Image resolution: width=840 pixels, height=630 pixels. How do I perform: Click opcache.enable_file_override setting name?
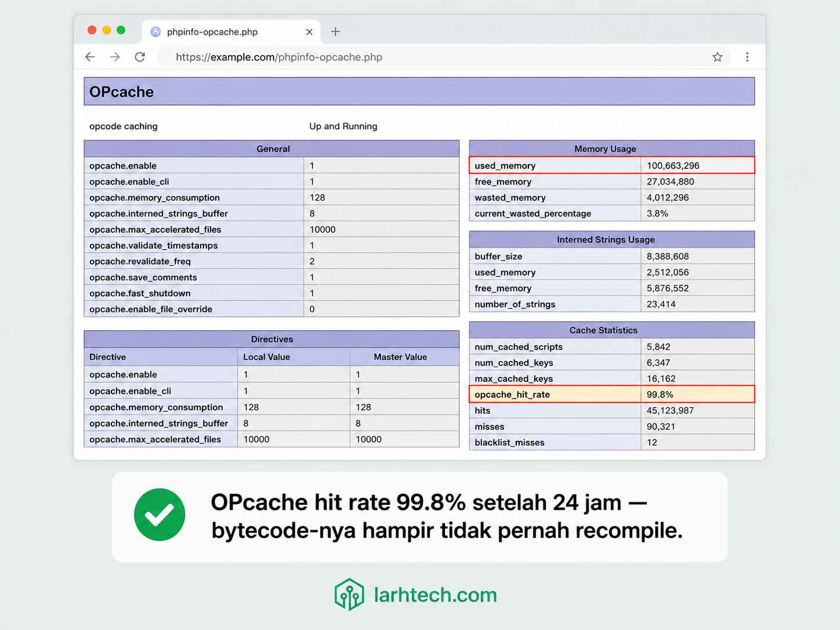pyautogui.click(x=151, y=309)
